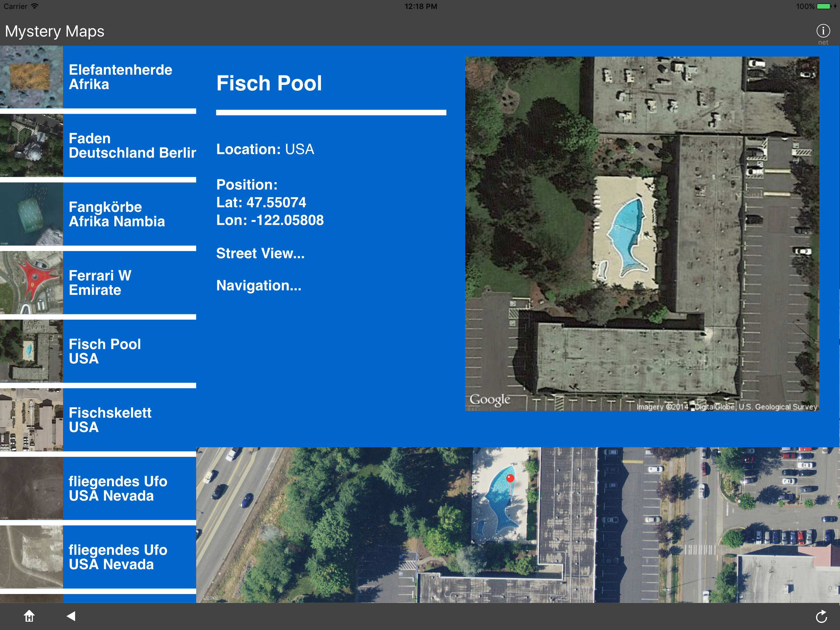The image size is (840, 630).
Task: Tap the Google logo on satellite image
Action: [489, 400]
